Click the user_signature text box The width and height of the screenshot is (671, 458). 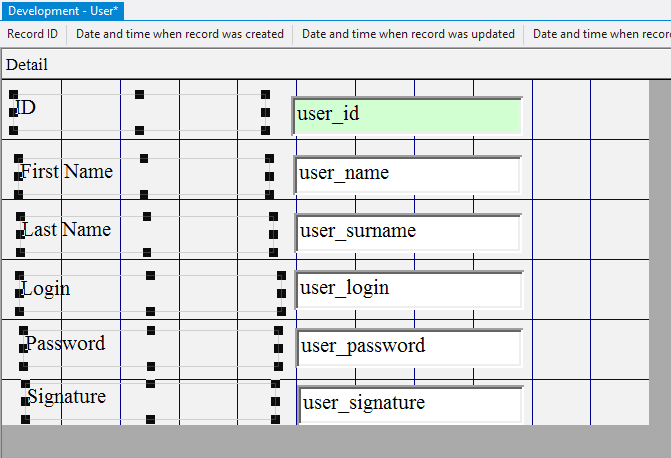pos(410,404)
